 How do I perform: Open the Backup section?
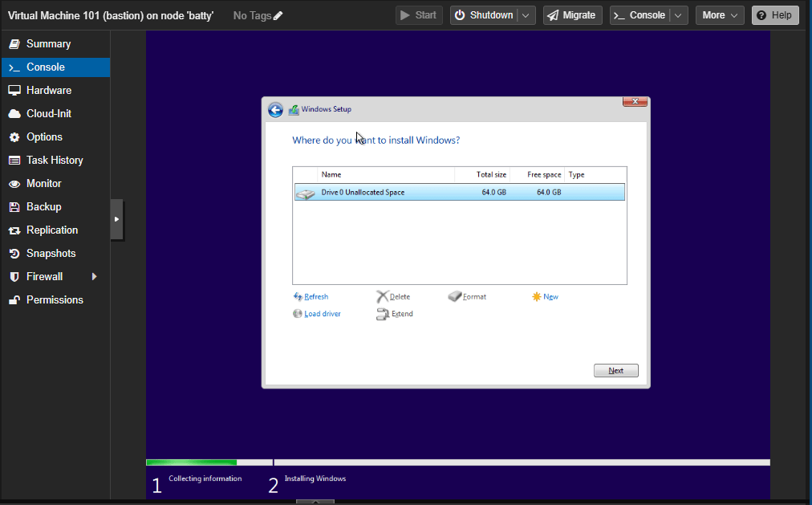[43, 206]
